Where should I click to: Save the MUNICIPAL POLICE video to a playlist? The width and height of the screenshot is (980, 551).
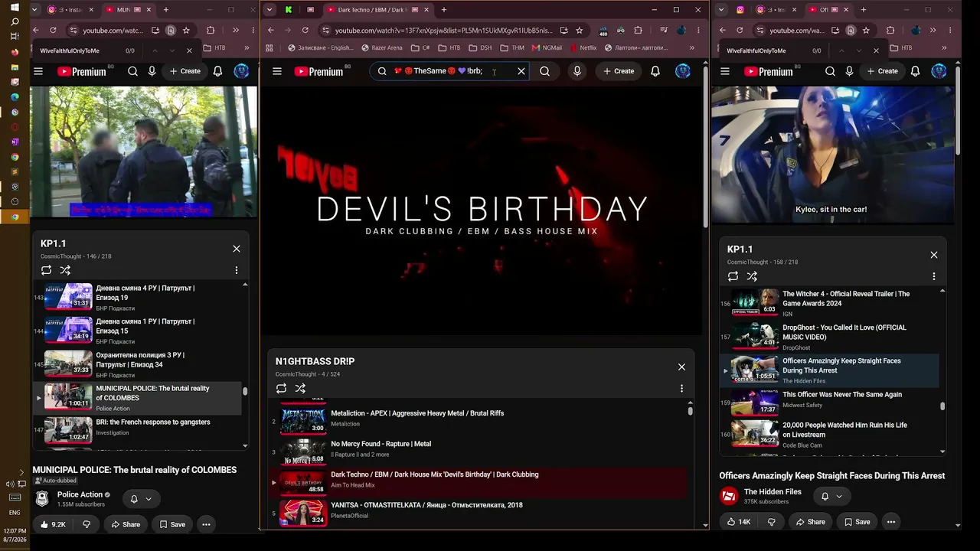(x=171, y=524)
